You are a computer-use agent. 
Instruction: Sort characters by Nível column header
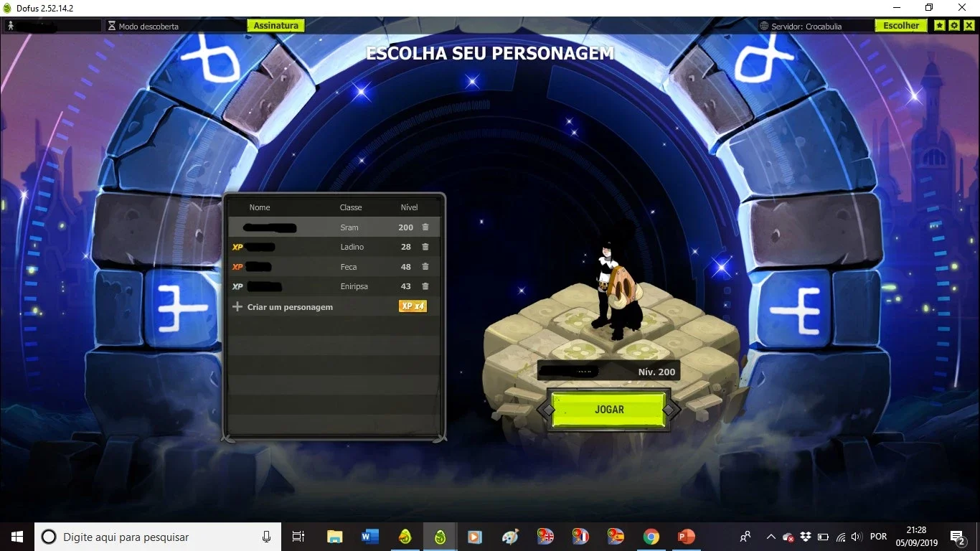click(409, 207)
